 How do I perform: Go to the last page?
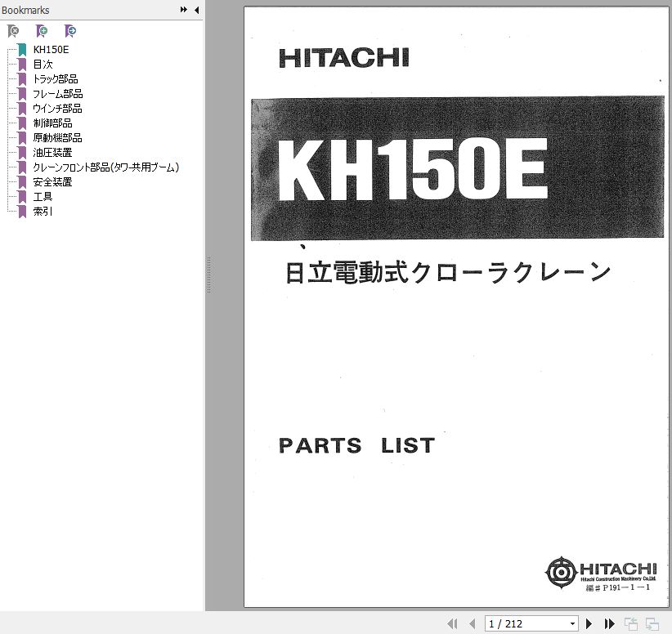click(x=609, y=623)
